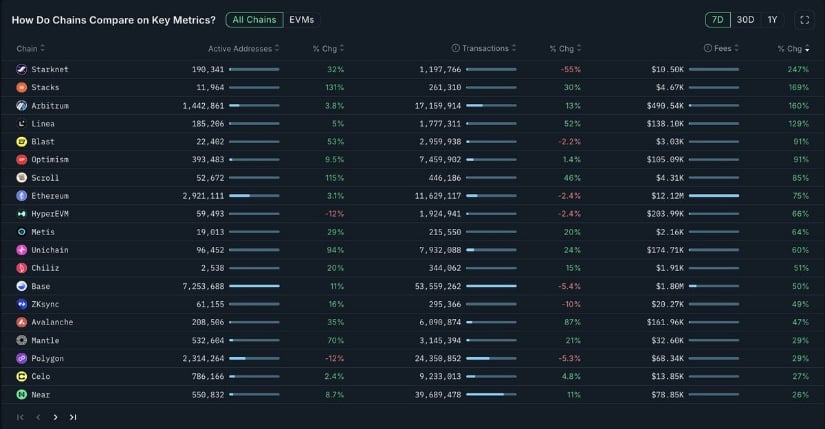Click Base active addresses progress bar

(x=254, y=286)
